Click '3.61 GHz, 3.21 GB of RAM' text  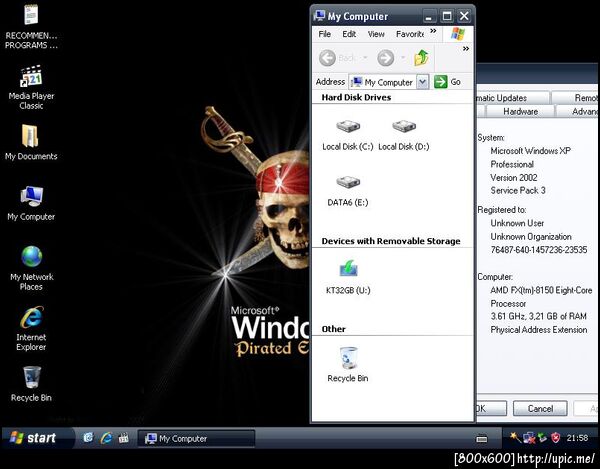coord(538,316)
